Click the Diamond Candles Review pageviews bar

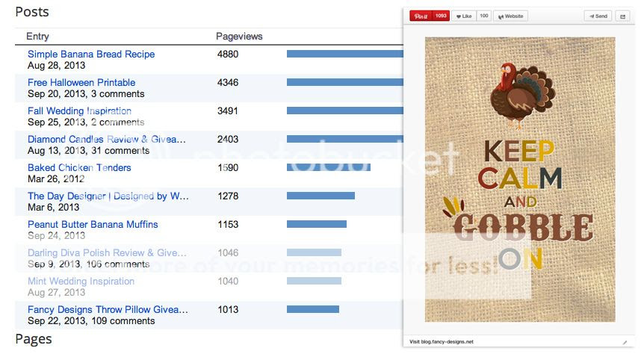345,139
